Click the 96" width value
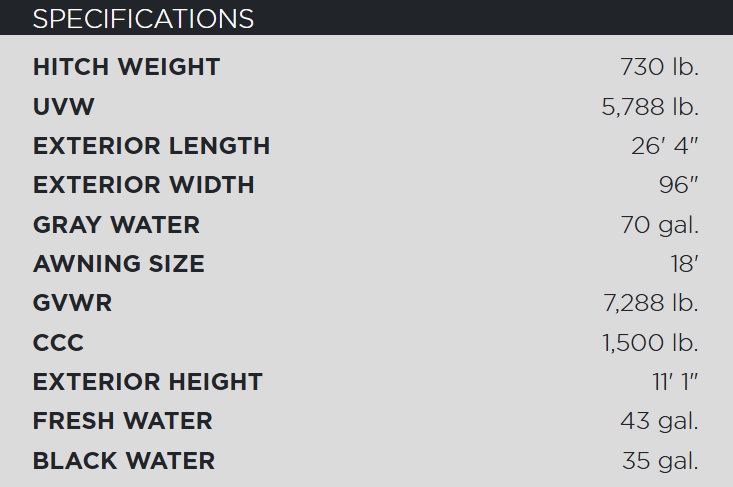This screenshot has height=487, width=733. (678, 185)
